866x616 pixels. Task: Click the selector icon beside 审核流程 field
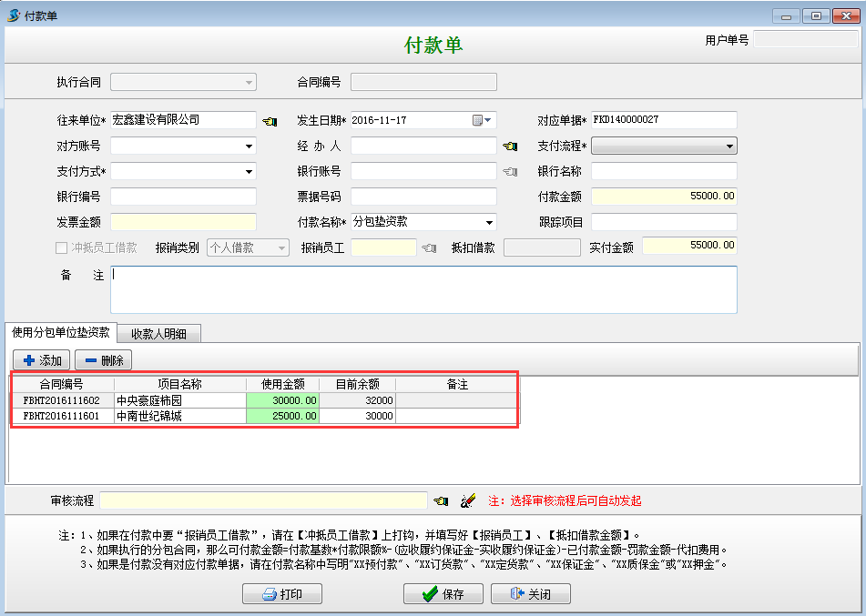pyautogui.click(x=441, y=500)
